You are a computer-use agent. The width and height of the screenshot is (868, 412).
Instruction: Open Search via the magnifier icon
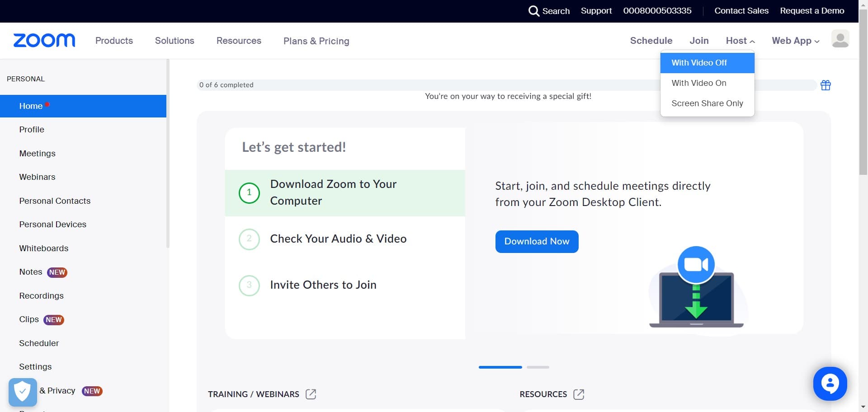click(x=534, y=11)
